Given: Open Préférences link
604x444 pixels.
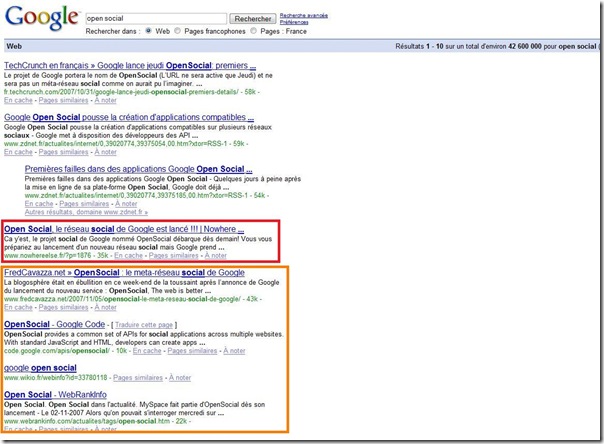Looking at the screenshot, I should click(294, 22).
